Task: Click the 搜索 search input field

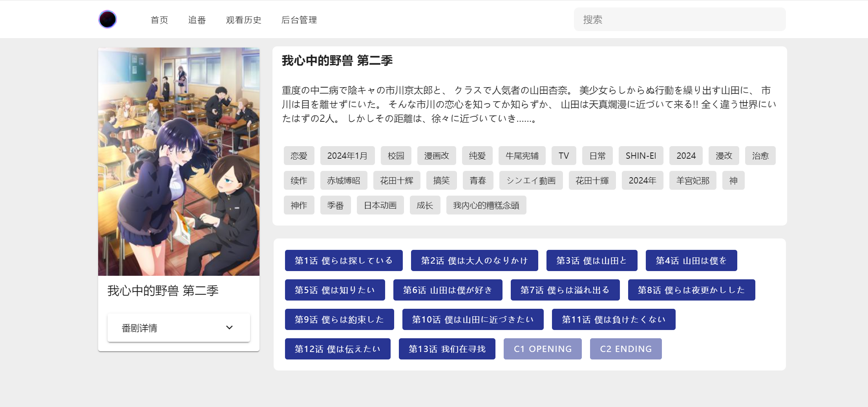Action: coord(680,19)
